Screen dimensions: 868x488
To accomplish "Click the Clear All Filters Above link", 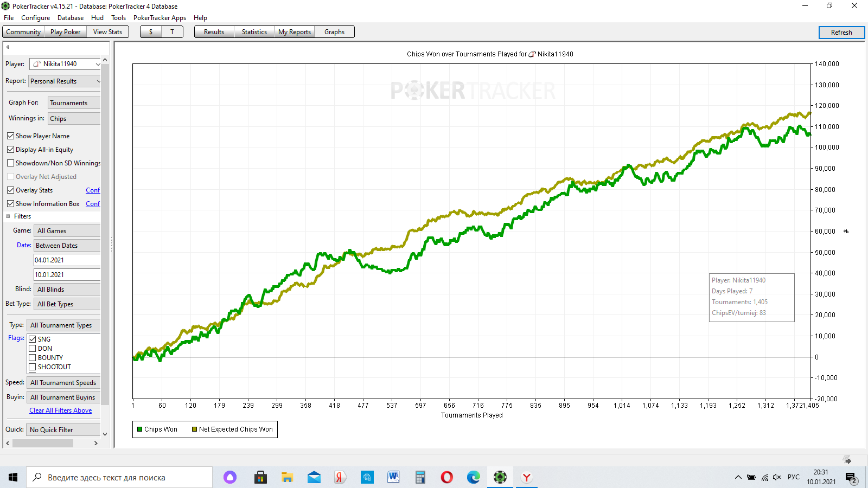I will (60, 410).
